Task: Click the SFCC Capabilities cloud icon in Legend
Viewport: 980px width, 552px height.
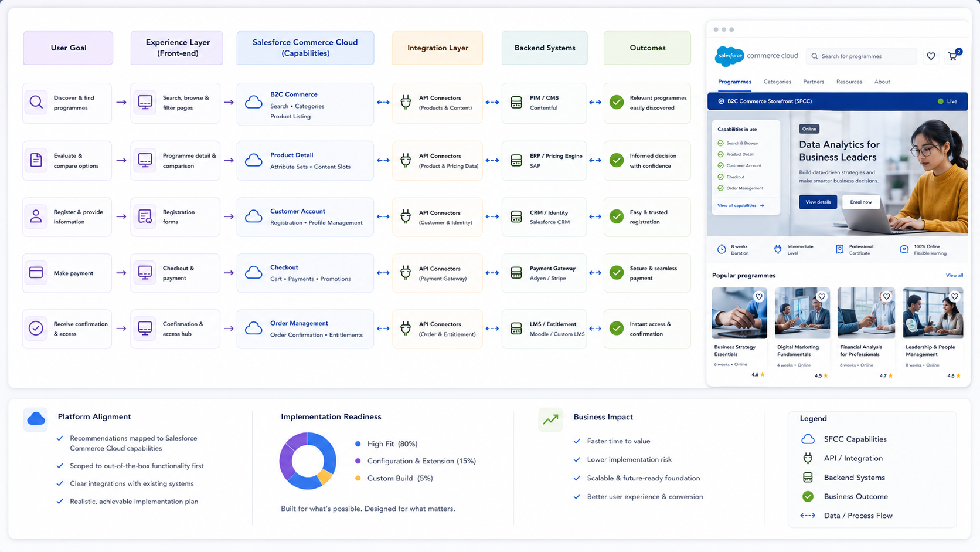Action: coord(808,439)
